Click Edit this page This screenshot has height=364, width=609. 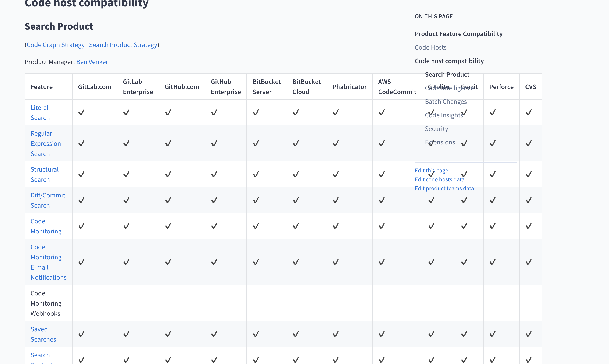(431, 170)
